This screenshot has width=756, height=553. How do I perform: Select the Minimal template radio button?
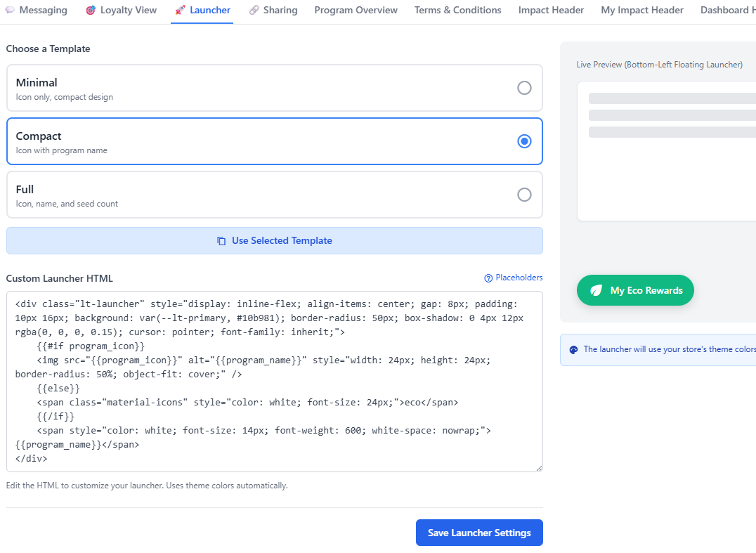tap(524, 88)
